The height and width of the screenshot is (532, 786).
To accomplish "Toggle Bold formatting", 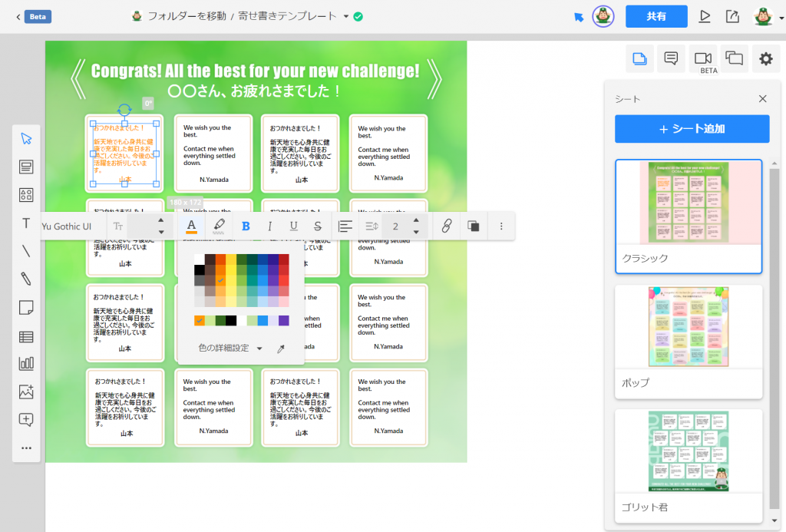I will pos(246,226).
